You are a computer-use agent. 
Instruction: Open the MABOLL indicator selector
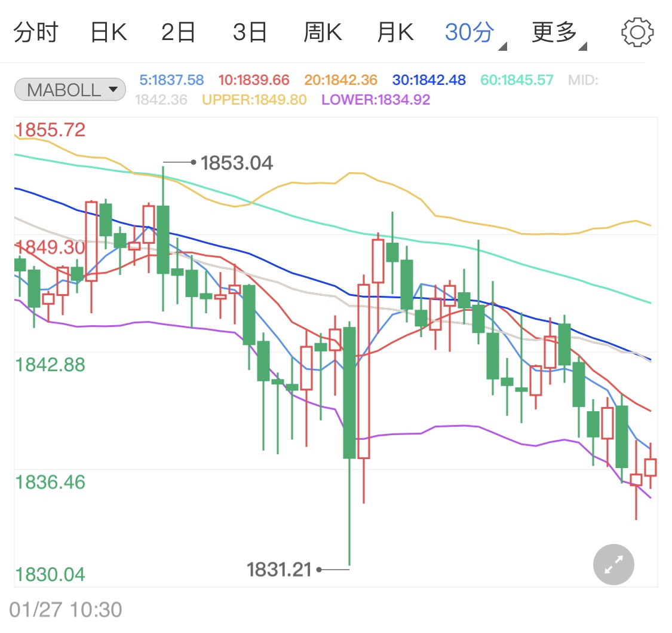(x=69, y=88)
